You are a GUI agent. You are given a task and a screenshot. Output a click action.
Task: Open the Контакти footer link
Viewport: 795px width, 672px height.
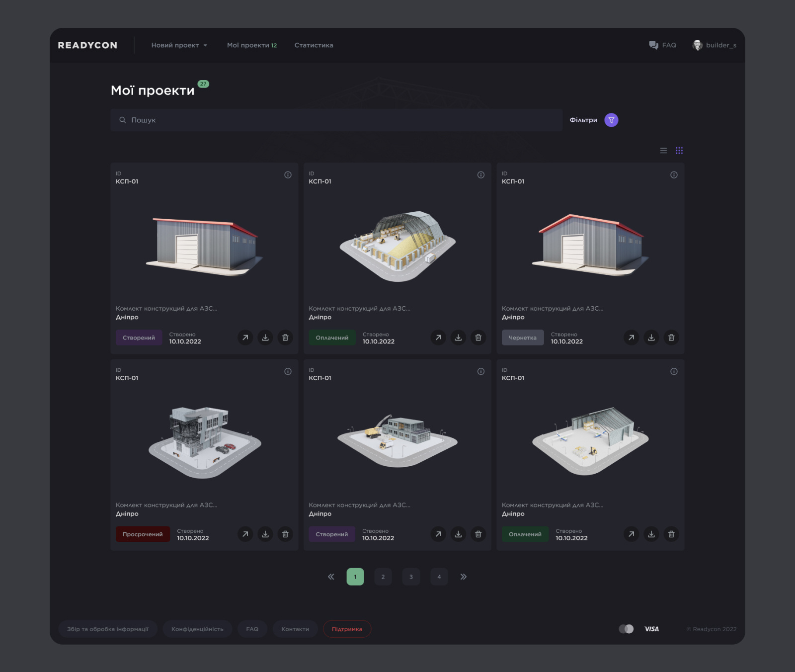coord(295,629)
